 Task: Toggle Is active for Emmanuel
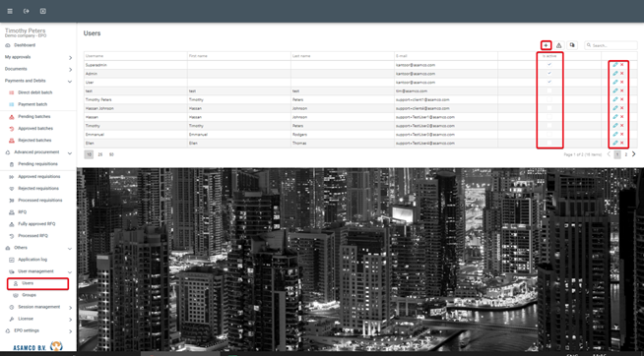tap(549, 135)
